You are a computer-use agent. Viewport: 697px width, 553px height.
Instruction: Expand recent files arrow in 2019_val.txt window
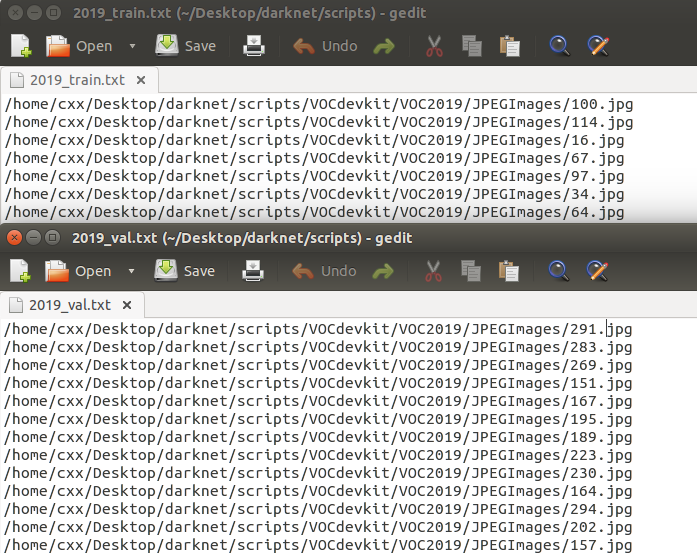click(x=133, y=271)
